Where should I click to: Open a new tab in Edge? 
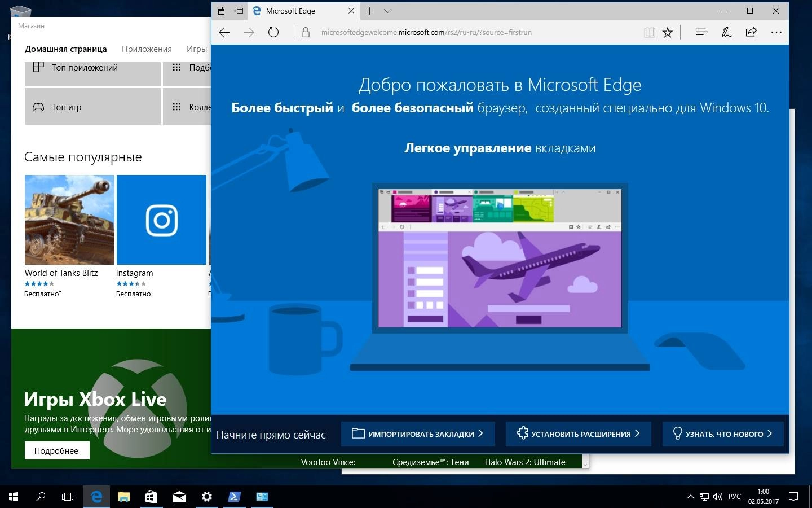coord(369,11)
